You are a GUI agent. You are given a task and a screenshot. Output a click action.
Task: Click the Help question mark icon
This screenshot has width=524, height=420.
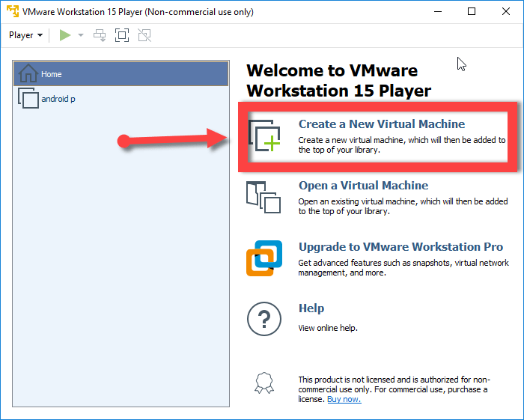click(263, 320)
